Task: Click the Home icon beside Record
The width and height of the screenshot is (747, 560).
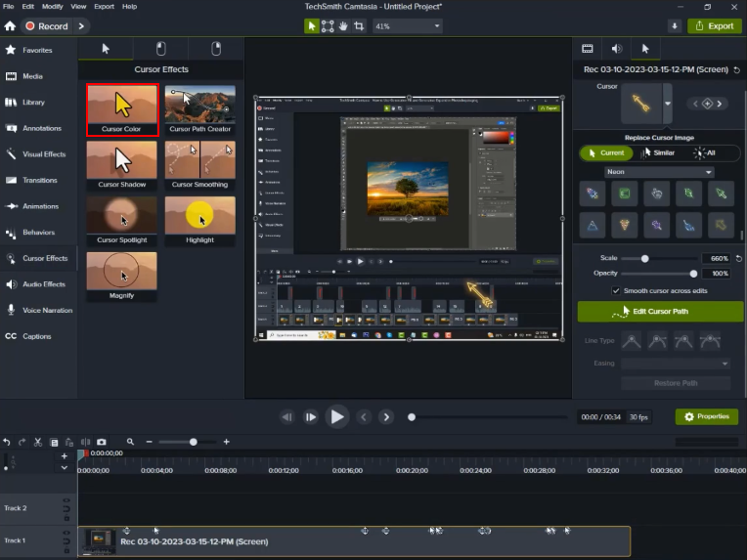Action: coord(10,26)
